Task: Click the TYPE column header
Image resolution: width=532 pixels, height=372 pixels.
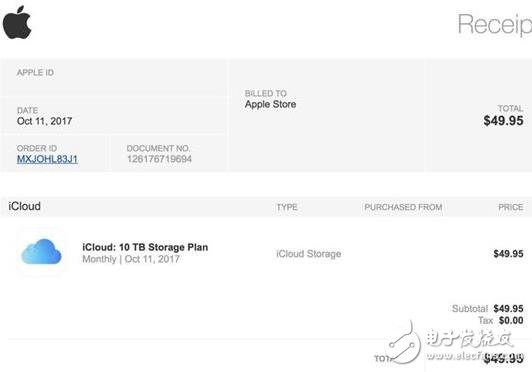Action: click(x=287, y=207)
